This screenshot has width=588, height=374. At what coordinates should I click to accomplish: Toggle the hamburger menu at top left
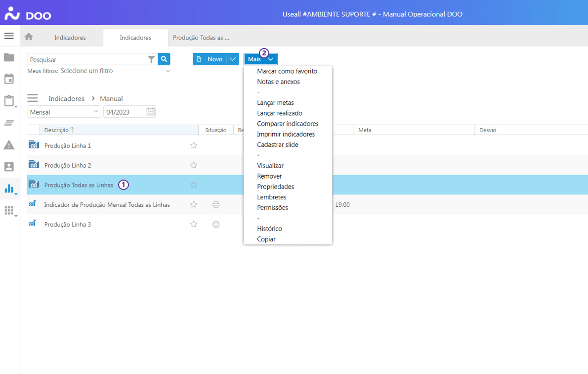click(9, 36)
